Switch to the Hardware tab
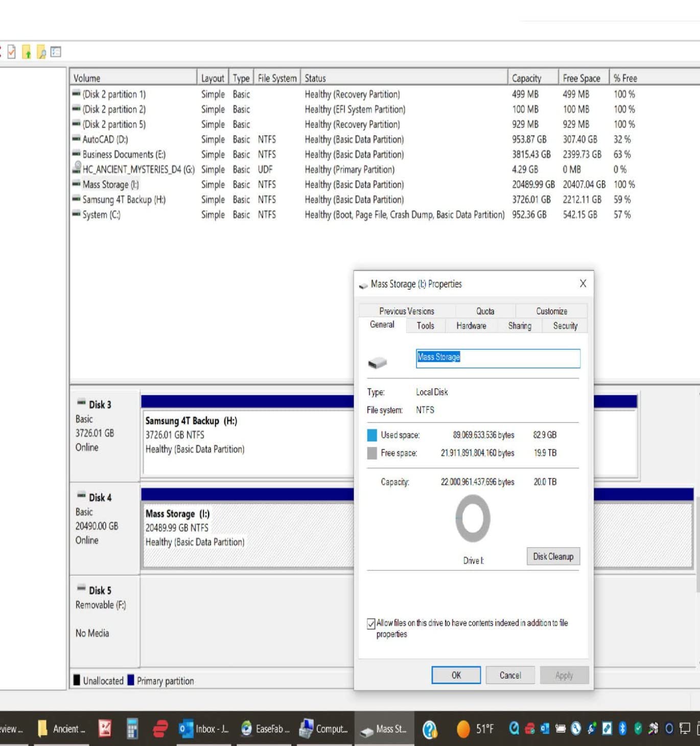 coord(471,326)
